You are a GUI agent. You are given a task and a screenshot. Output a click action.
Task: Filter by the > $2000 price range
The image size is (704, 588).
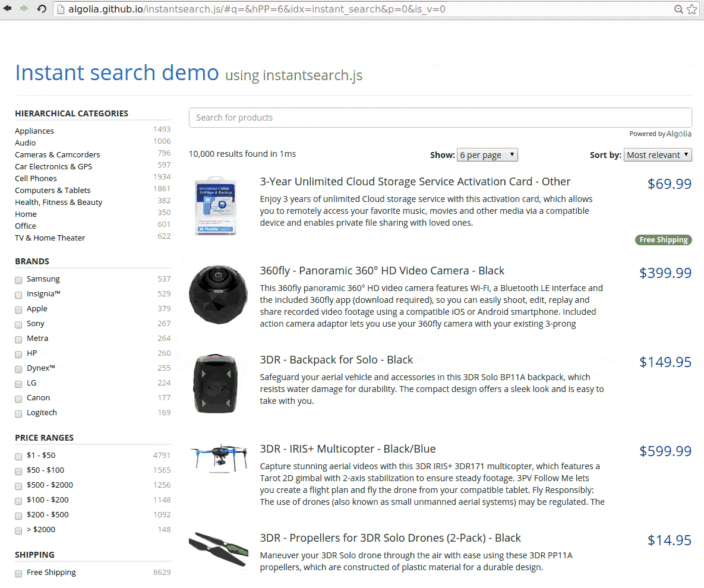[x=18, y=530]
